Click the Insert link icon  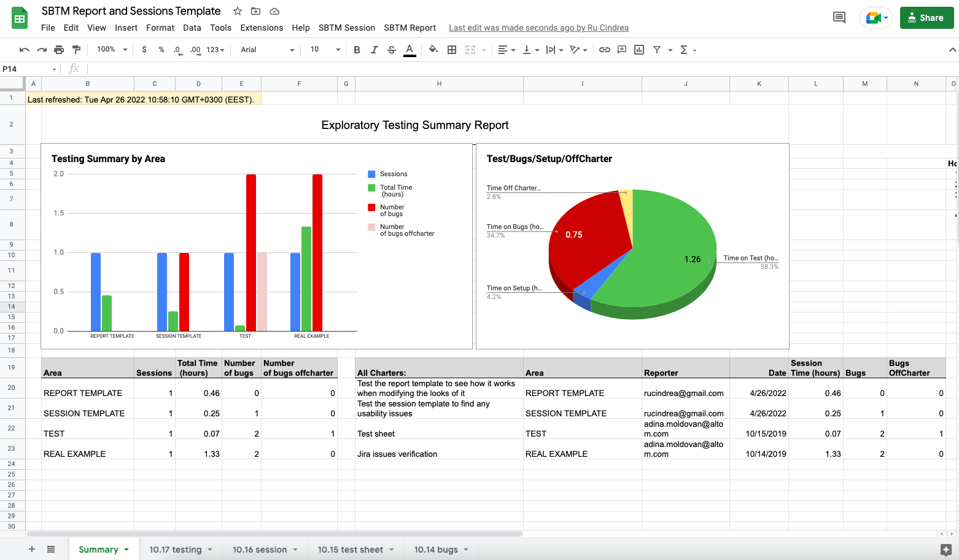point(605,50)
